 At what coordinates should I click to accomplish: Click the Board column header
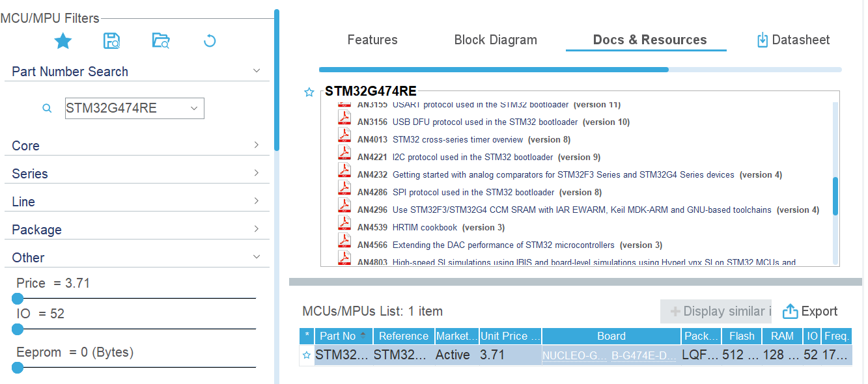[611, 336]
